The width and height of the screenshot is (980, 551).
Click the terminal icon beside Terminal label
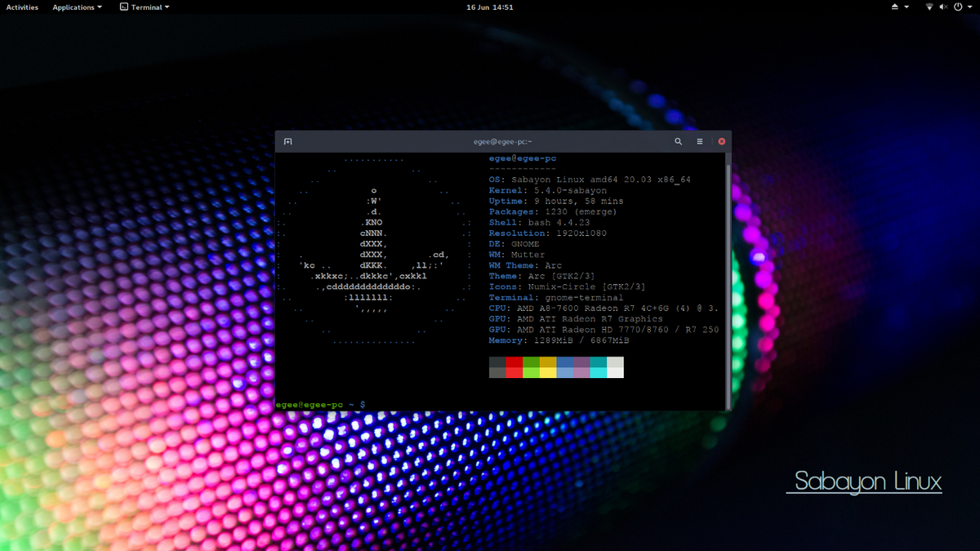122,7
